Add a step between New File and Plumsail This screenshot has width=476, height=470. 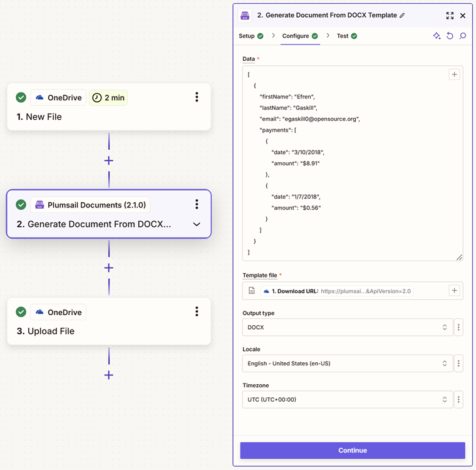[109, 160]
